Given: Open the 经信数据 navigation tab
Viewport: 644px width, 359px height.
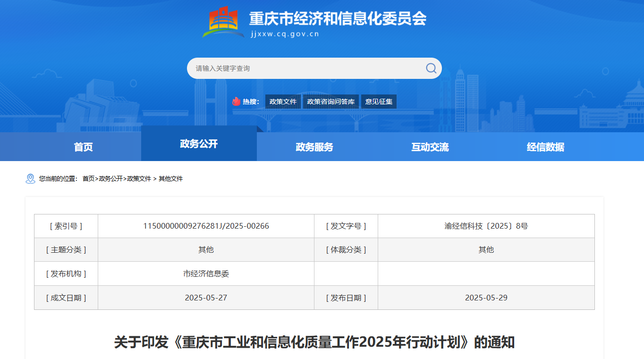Looking at the screenshot, I should 545,147.
